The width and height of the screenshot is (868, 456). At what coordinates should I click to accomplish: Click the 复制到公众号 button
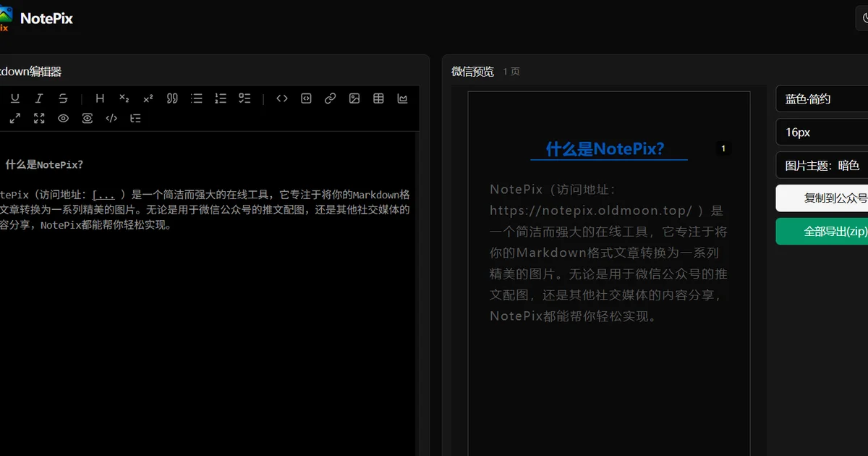tap(822, 198)
